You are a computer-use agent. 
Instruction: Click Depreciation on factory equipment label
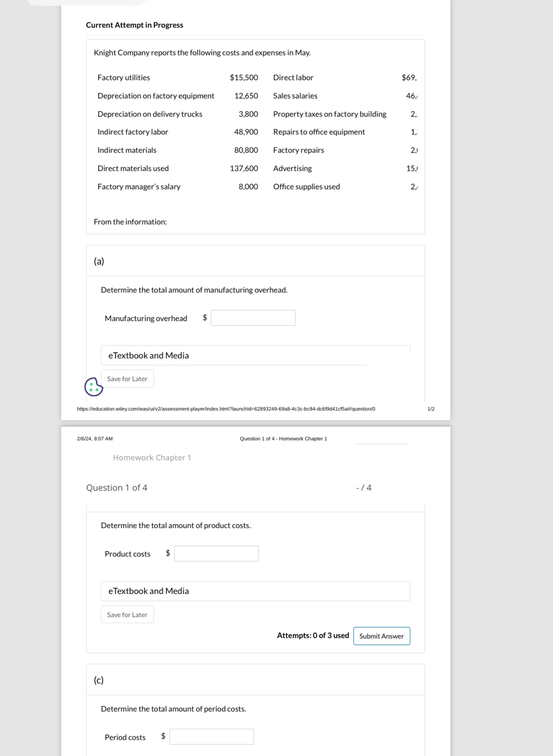click(x=156, y=96)
